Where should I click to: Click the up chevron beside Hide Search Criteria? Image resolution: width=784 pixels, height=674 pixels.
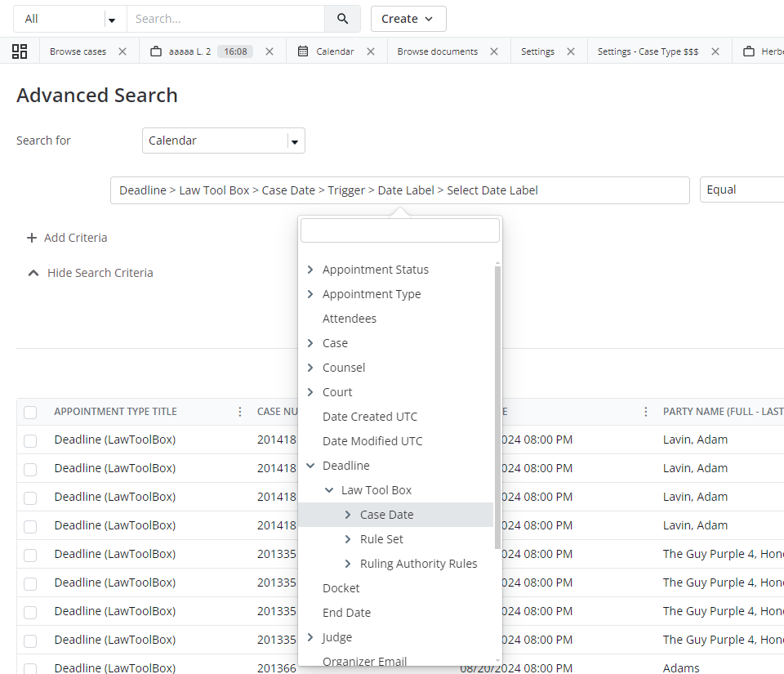33,273
